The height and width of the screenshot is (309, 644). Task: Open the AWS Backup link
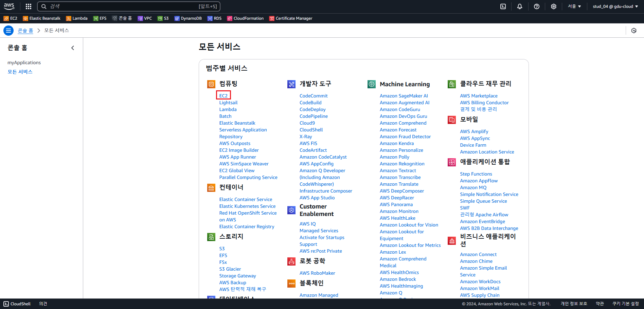click(x=233, y=283)
